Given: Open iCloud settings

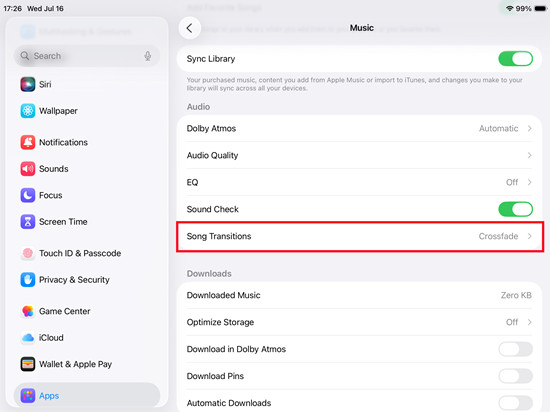Looking at the screenshot, I should (87, 338).
